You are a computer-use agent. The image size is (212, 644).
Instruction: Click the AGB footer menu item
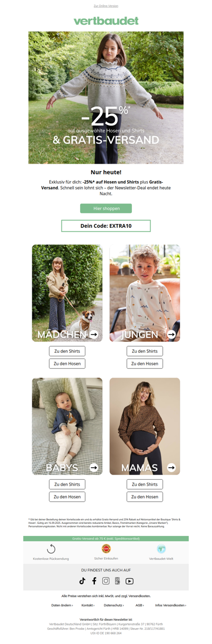(x=139, y=605)
